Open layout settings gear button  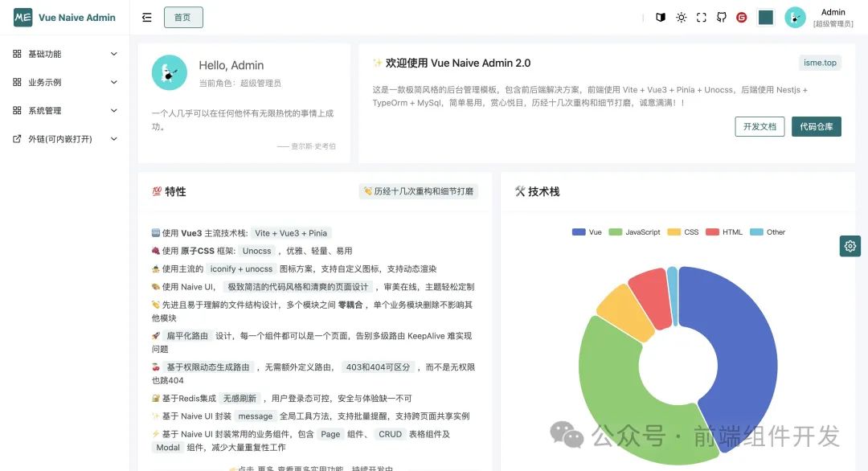[850, 246]
